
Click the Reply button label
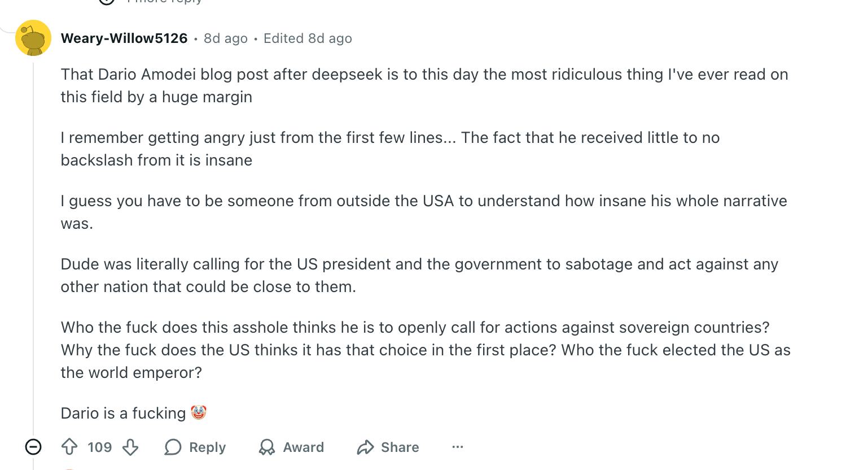click(207, 447)
